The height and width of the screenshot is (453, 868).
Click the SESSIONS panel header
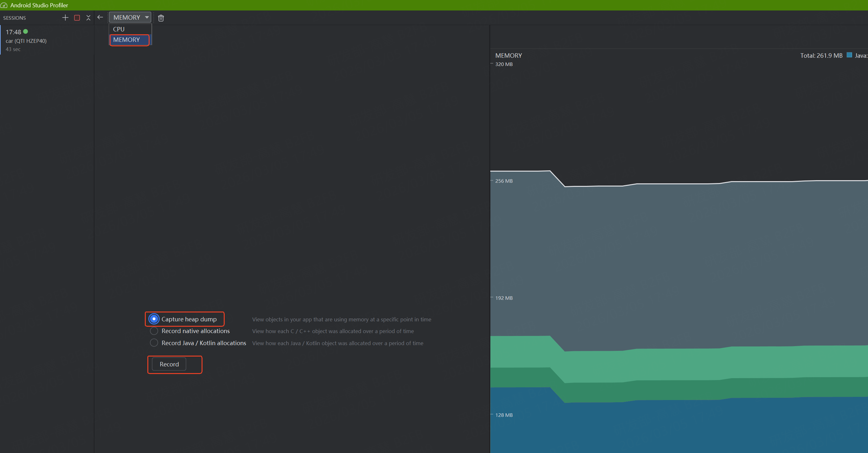click(15, 18)
